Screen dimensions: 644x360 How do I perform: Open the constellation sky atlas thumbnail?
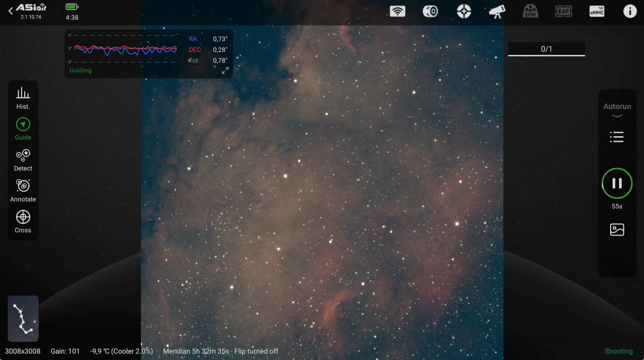click(23, 318)
